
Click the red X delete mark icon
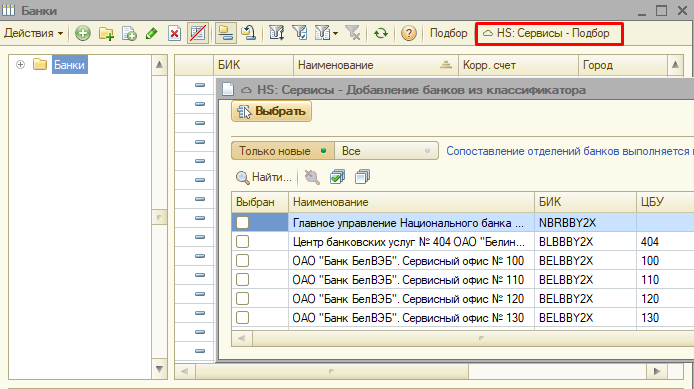(x=174, y=33)
